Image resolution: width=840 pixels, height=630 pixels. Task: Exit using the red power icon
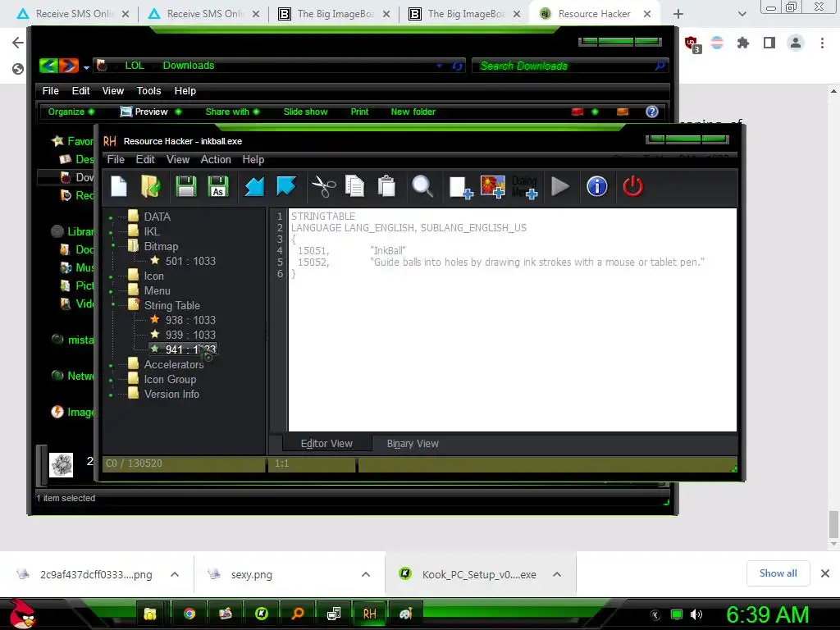(x=632, y=187)
